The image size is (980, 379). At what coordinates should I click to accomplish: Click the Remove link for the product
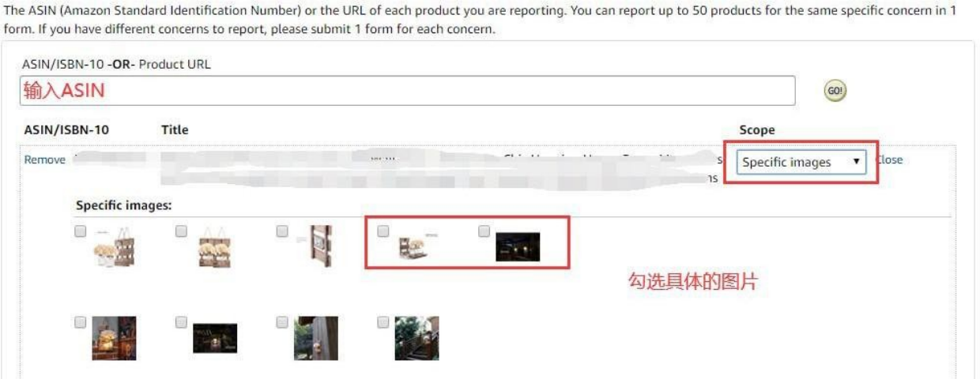[x=45, y=159]
